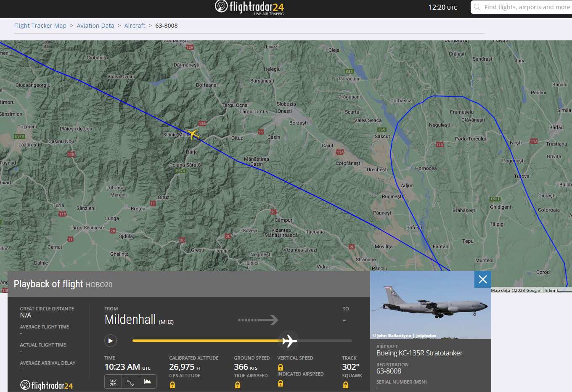Click the search magnifier icon
The height and width of the screenshot is (392, 572).
pyautogui.click(x=477, y=7)
